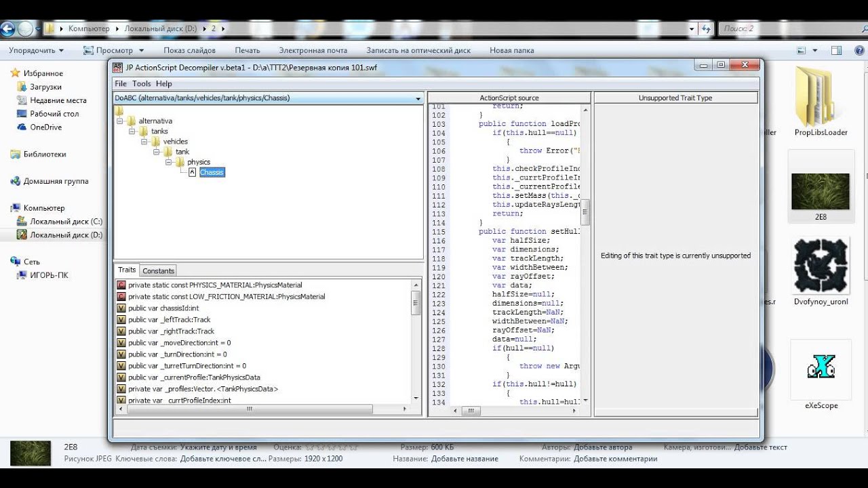Click the folder icon of physics node

point(180,162)
